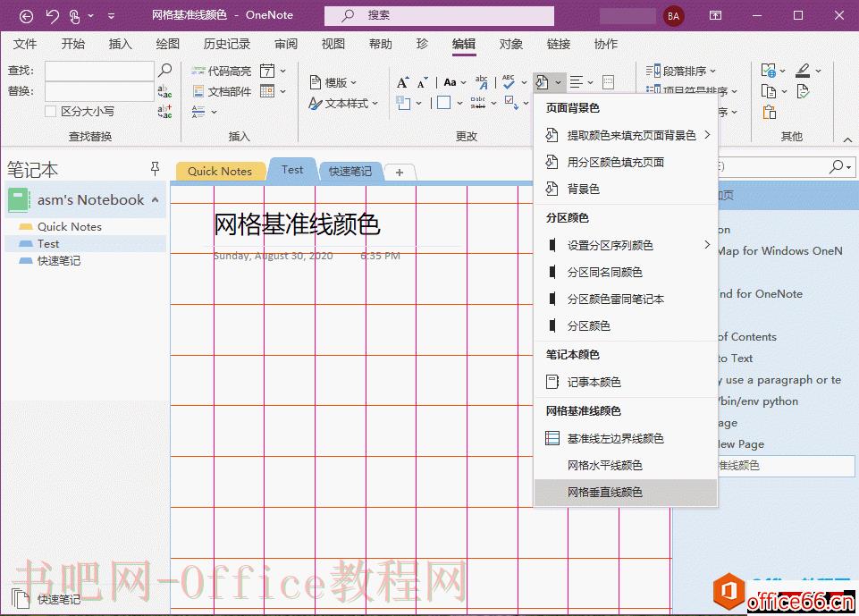The height and width of the screenshot is (616, 859).
Task: Expand the 提取颜色来填充页面背景色 submenu arrow
Action: 707,135
